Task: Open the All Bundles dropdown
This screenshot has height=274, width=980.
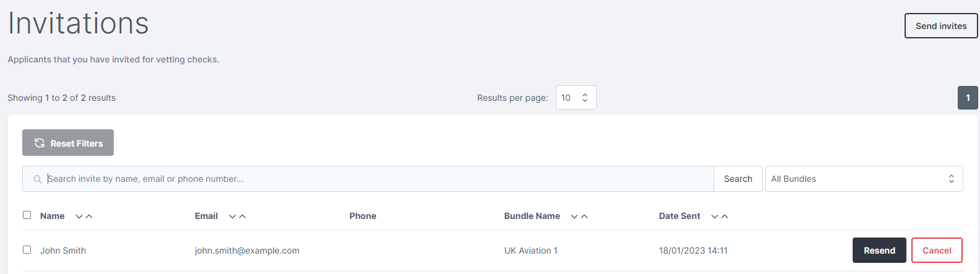Action: (x=864, y=179)
